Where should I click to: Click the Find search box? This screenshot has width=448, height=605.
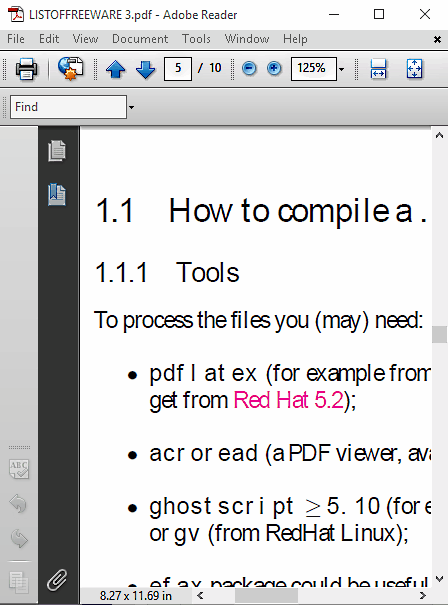click(x=68, y=107)
